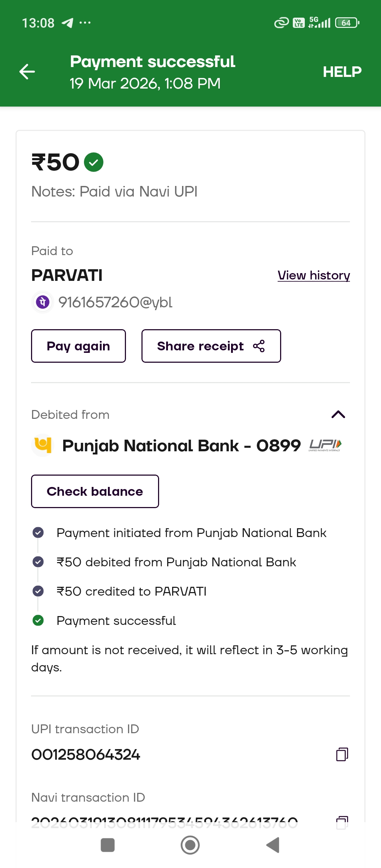Collapse the Debited from section
381x868 pixels.
point(338,414)
